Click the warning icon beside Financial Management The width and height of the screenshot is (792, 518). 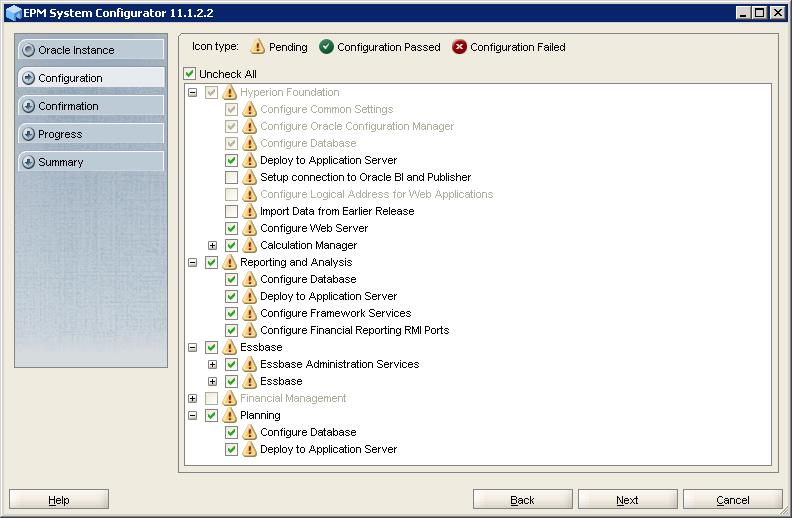click(229, 398)
